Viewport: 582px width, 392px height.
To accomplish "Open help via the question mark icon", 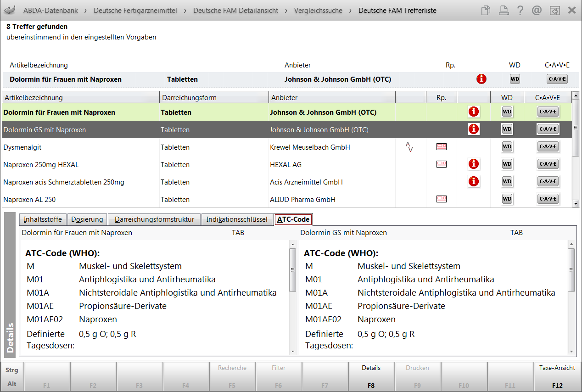I will 520,10.
